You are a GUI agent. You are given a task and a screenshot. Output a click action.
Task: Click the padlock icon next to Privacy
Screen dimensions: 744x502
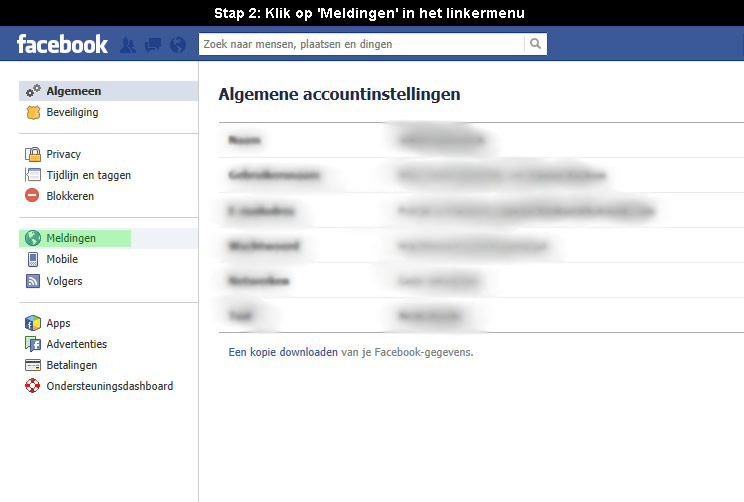pyautogui.click(x=33, y=154)
